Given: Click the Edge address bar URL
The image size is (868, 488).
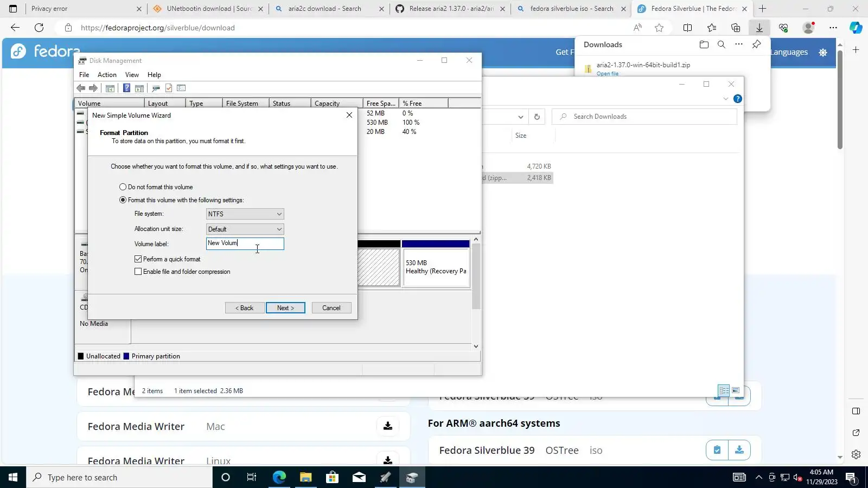Looking at the screenshot, I should (158, 28).
